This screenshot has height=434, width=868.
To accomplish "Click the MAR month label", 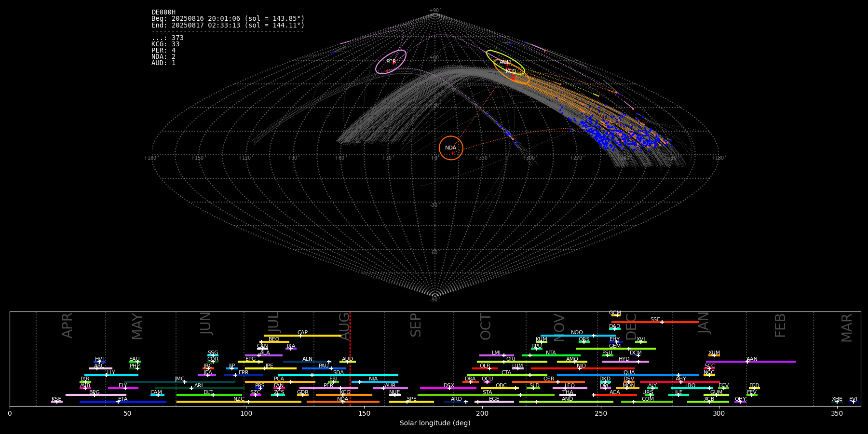I will coord(847,327).
